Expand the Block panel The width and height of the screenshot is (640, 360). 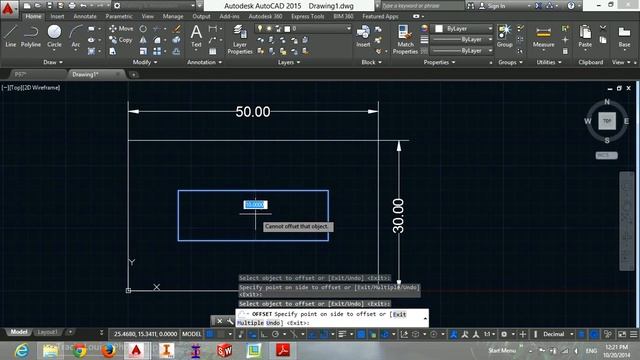(371, 62)
